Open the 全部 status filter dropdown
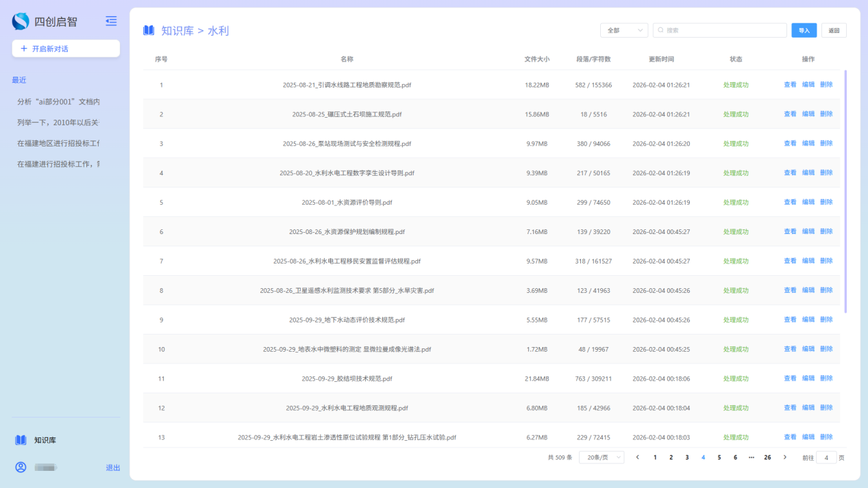This screenshot has height=488, width=868. pos(624,30)
